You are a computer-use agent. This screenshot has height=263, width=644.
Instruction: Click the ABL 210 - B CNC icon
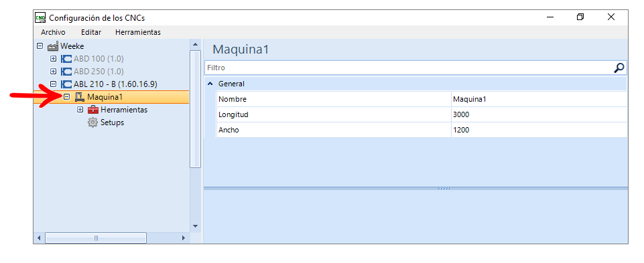[66, 84]
